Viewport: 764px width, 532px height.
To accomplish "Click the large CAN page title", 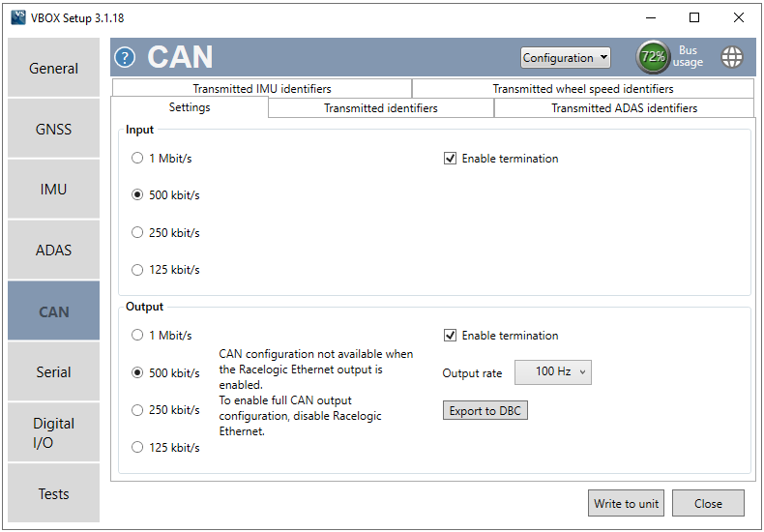I will tap(180, 57).
